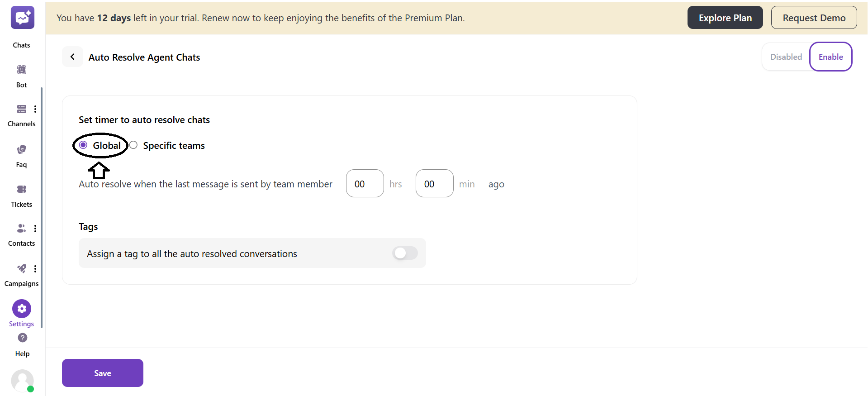Toggle assign tag to auto resolved conversations
The width and height of the screenshot is (868, 396).
[x=405, y=253]
